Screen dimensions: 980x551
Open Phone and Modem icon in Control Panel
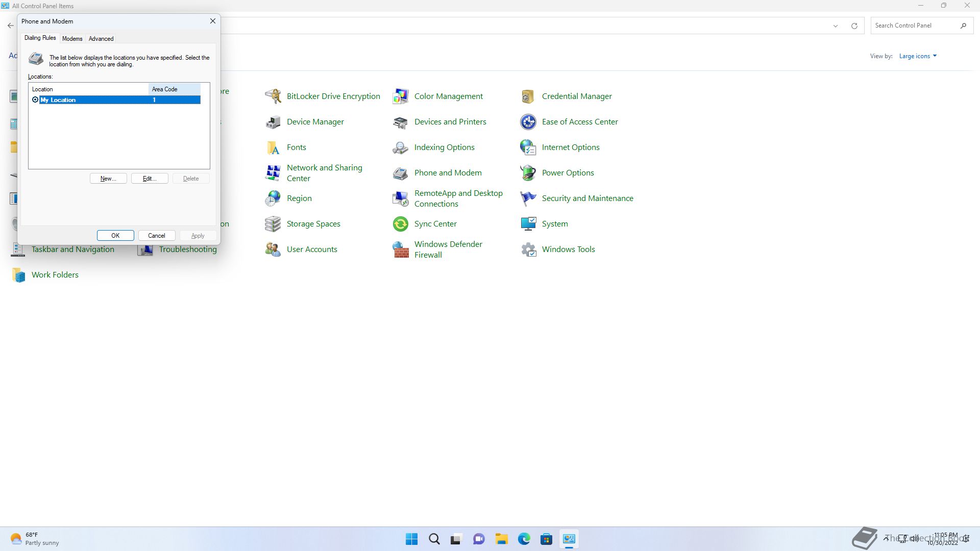[401, 172]
